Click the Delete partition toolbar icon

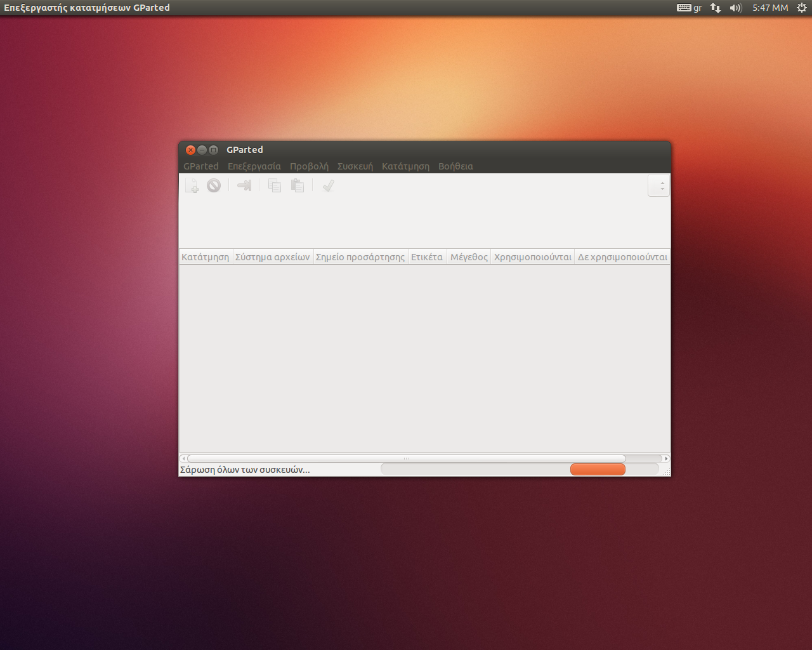214,185
